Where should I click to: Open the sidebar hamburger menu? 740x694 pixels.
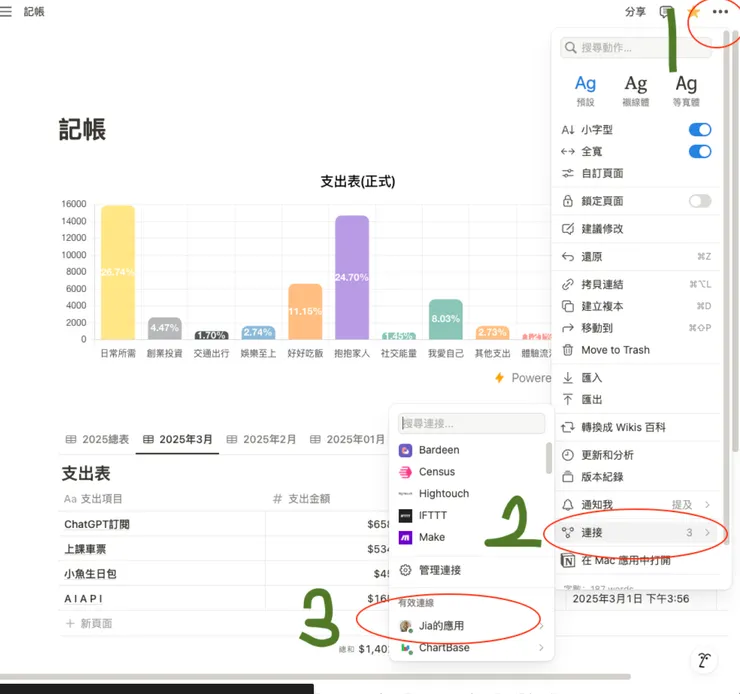(x=5, y=11)
